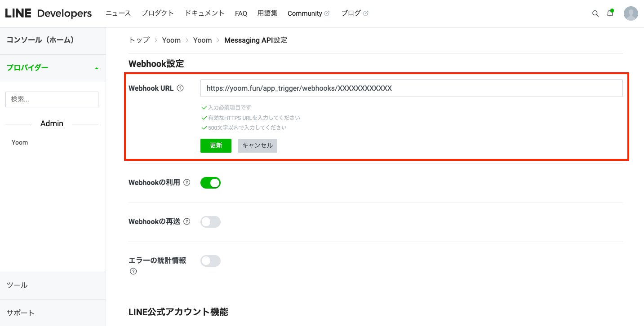Click the LINE公式アカウント機能 heading
This screenshot has height=326, width=644.
point(178,312)
